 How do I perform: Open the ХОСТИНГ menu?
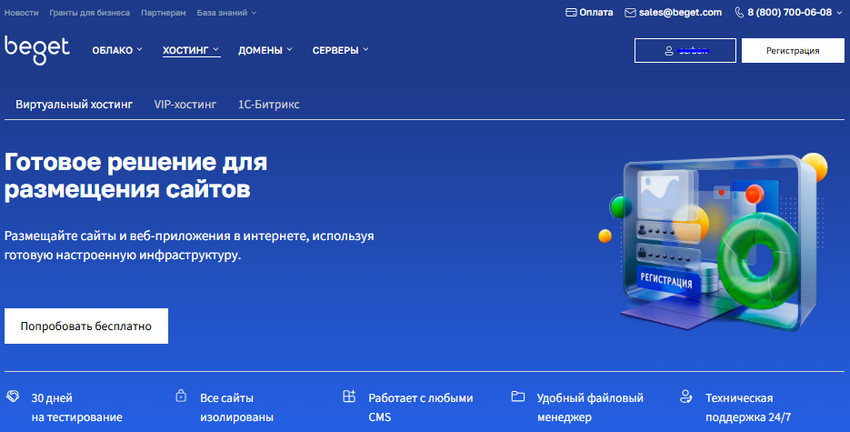click(x=191, y=50)
